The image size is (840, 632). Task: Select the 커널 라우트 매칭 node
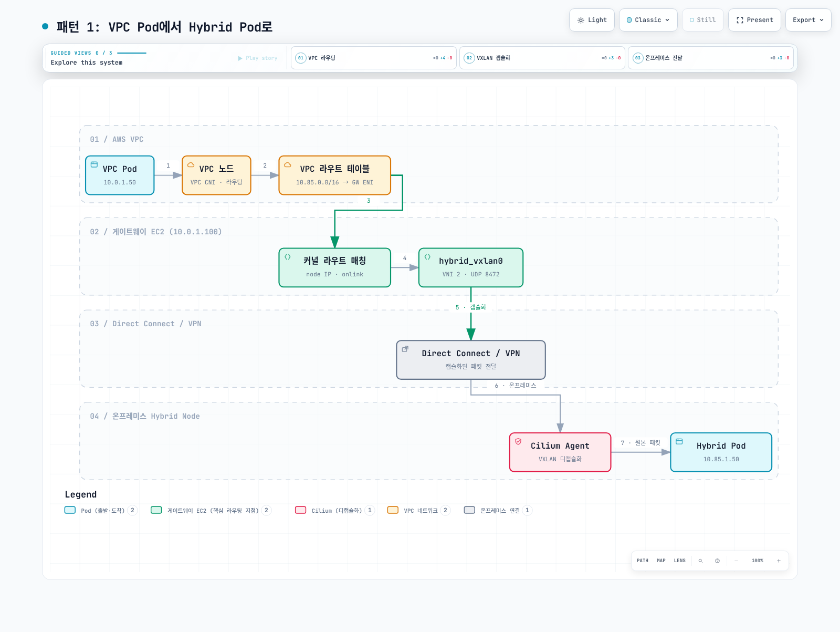click(x=335, y=268)
